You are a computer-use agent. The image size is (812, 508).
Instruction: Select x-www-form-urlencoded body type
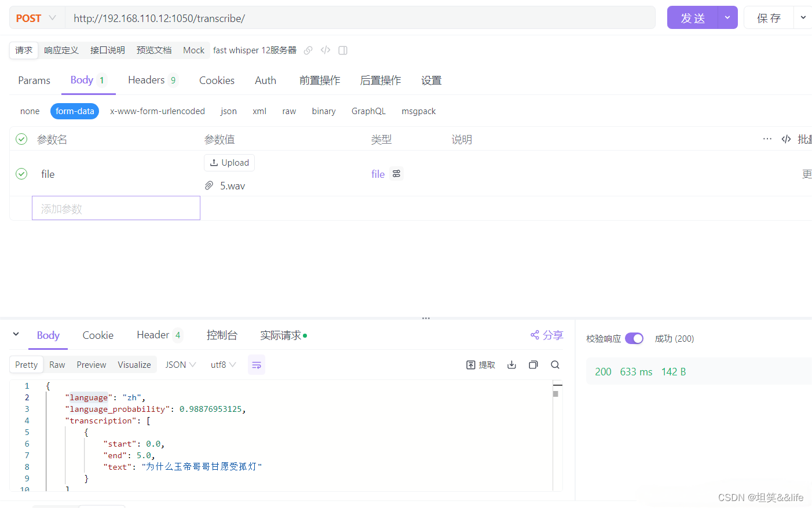click(158, 111)
